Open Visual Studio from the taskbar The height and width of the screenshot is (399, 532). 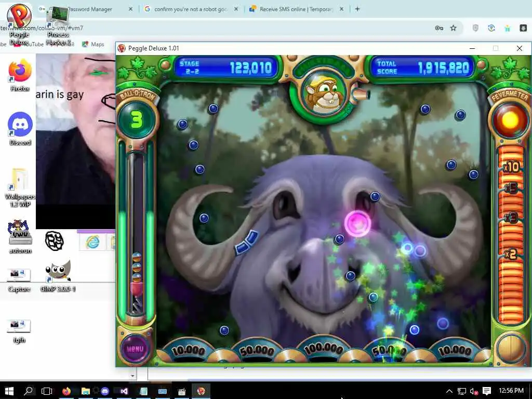click(124, 391)
